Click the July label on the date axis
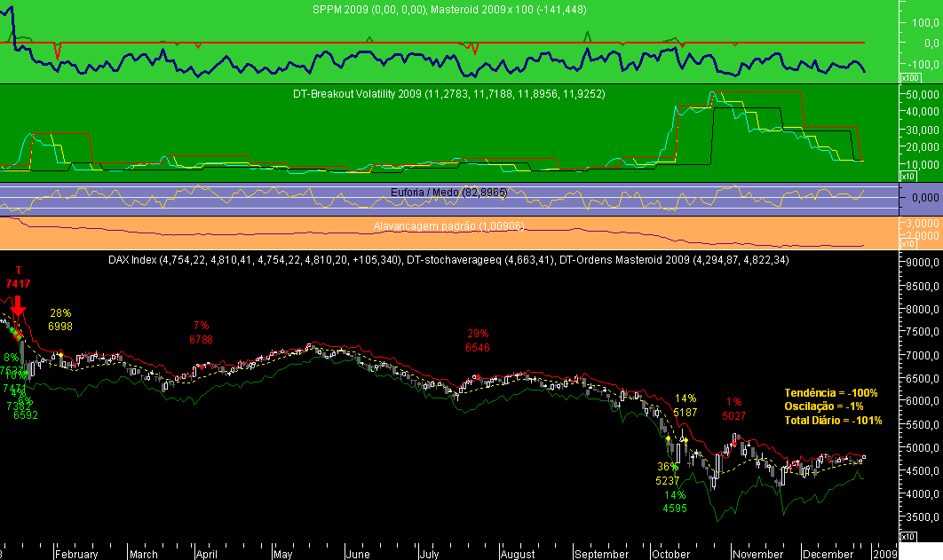 point(429,554)
